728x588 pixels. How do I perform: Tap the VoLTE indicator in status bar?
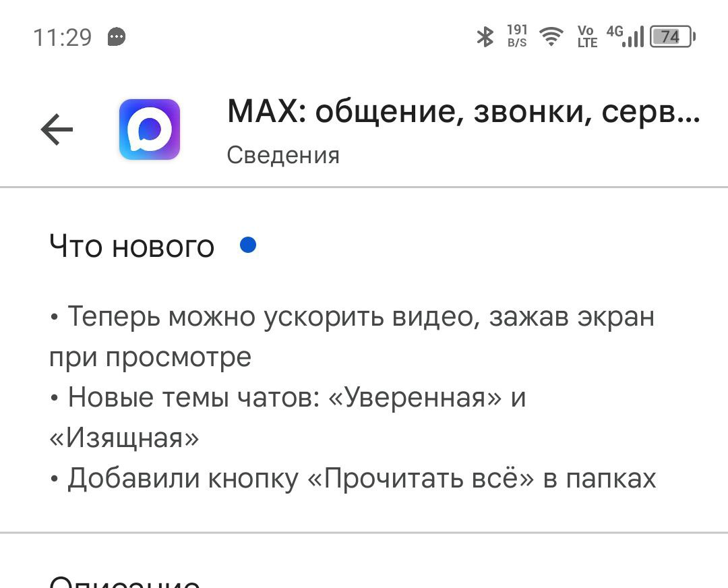pyautogui.click(x=587, y=36)
